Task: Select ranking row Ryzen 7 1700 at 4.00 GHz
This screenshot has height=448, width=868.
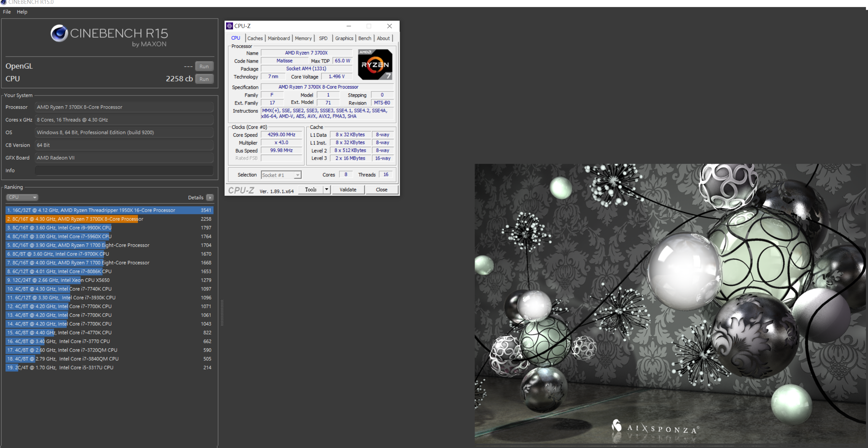Action: [x=109, y=263]
